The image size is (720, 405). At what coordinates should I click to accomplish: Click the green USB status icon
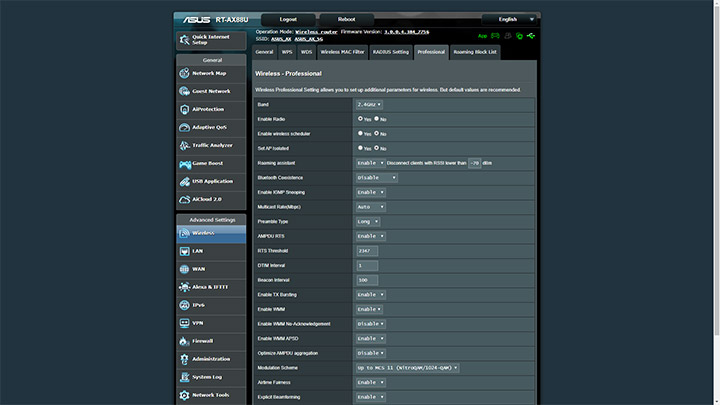531,35
